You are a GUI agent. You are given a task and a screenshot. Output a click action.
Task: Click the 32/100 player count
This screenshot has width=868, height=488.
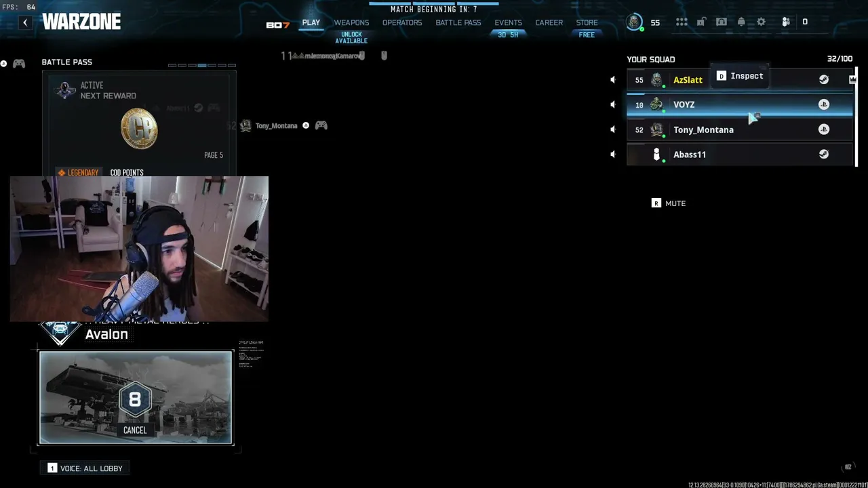click(x=840, y=60)
